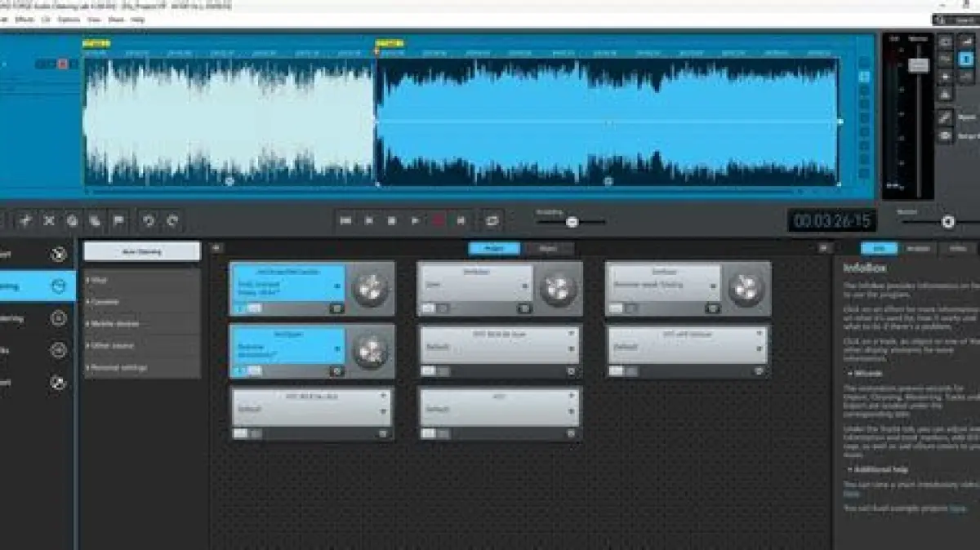Click the flag marker icon in toolbar

point(119,220)
